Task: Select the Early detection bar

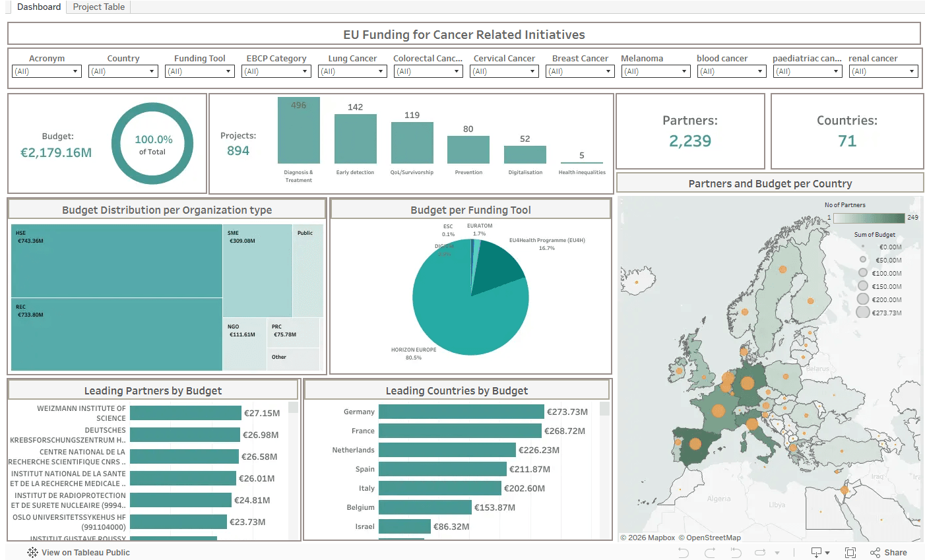Action: [356, 139]
